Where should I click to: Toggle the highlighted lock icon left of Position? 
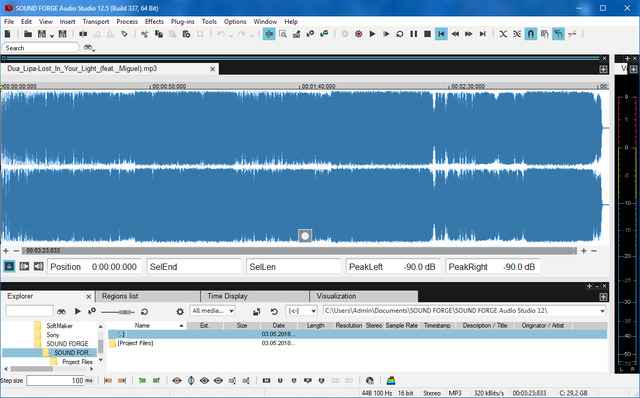coord(9,267)
